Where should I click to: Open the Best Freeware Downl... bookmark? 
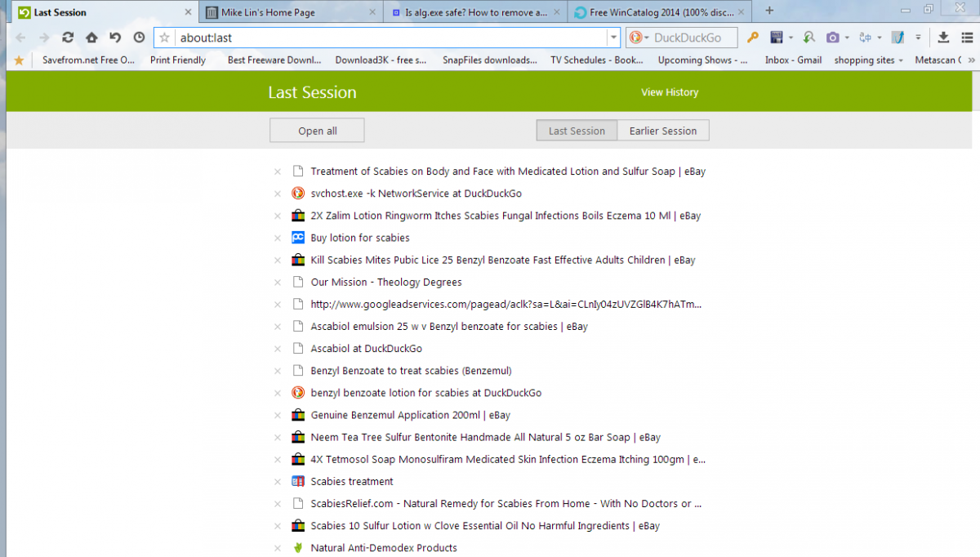pos(274,60)
